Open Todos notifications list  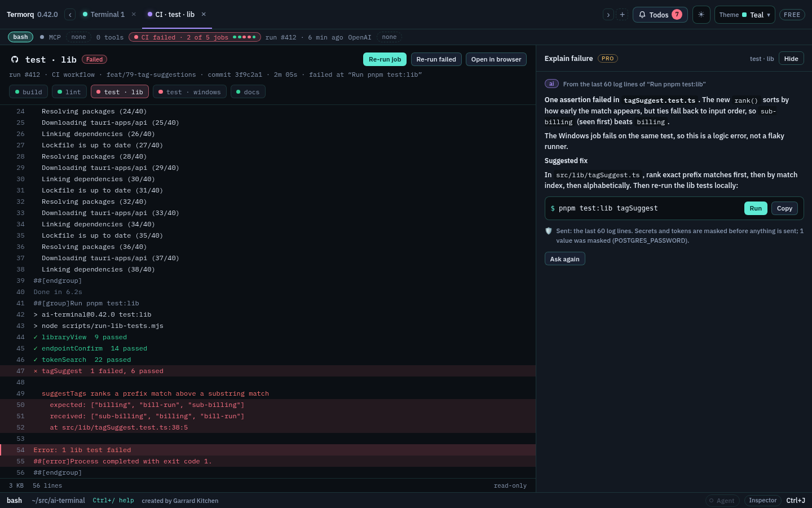(660, 15)
